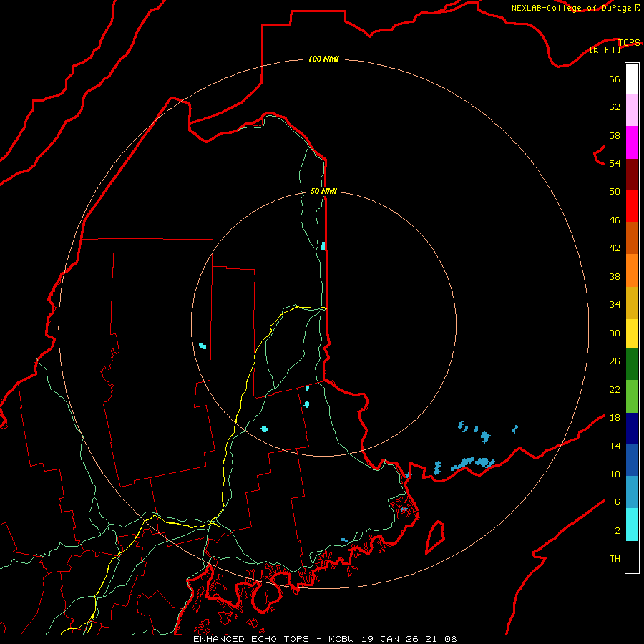Click the 50 NMI range ring label
Image resolution: width=644 pixels, height=644 pixels.
pos(323,191)
